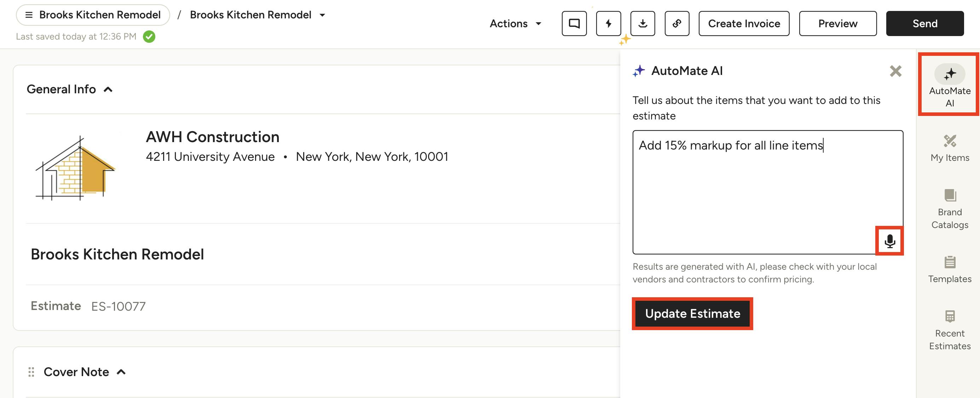The height and width of the screenshot is (398, 980).
Task: Close the AutoMate AI panel
Action: tap(895, 71)
